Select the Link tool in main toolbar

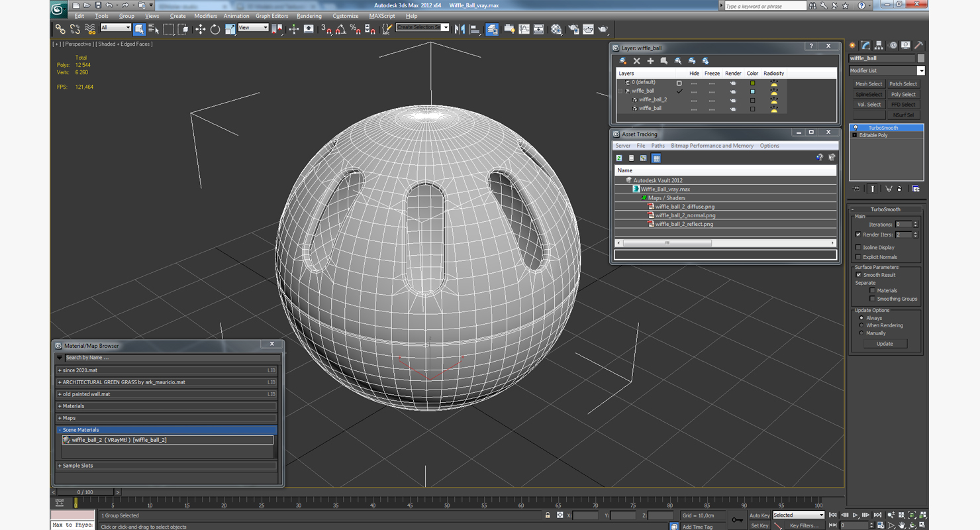60,29
